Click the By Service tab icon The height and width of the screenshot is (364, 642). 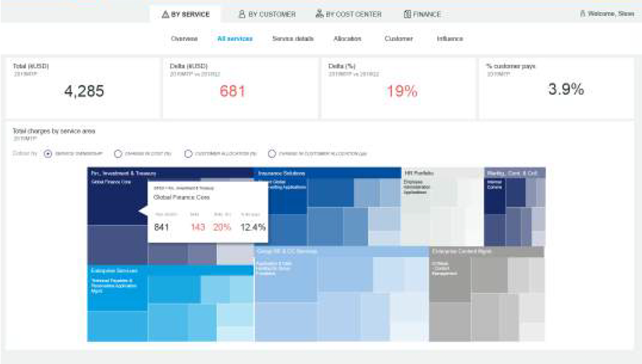165,14
